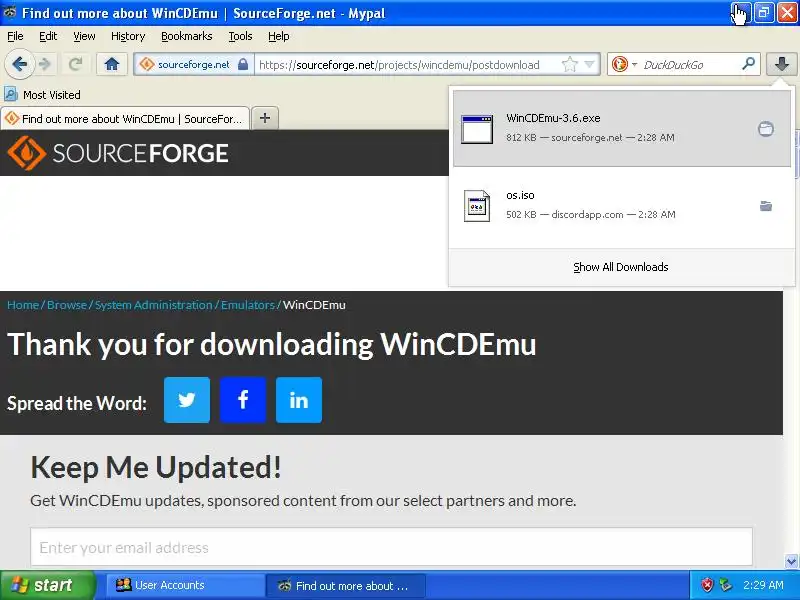The image size is (800, 600).
Task: Share on LinkedIn icon button
Action: coord(299,400)
